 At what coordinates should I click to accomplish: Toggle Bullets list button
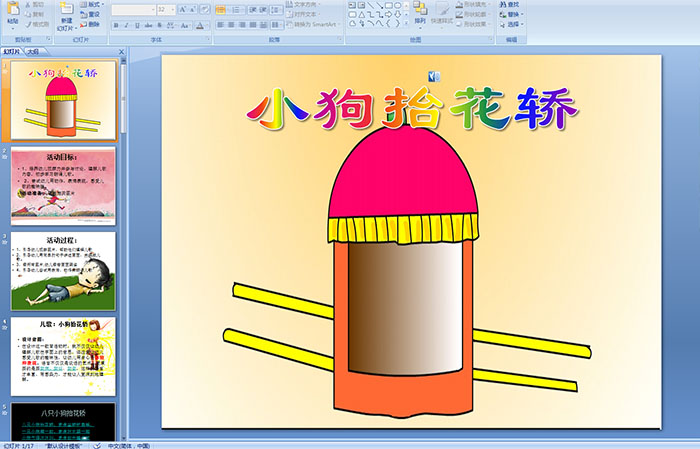click(221, 9)
